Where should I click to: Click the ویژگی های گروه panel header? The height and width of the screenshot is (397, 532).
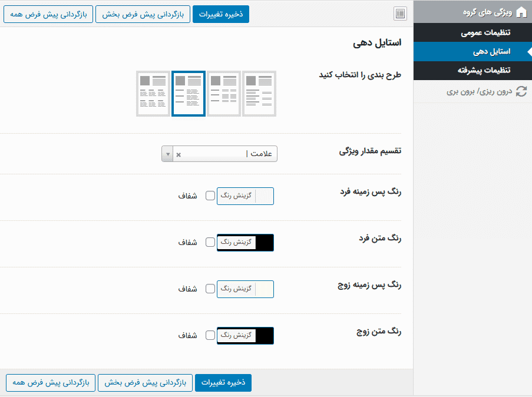pyautogui.click(x=472, y=12)
